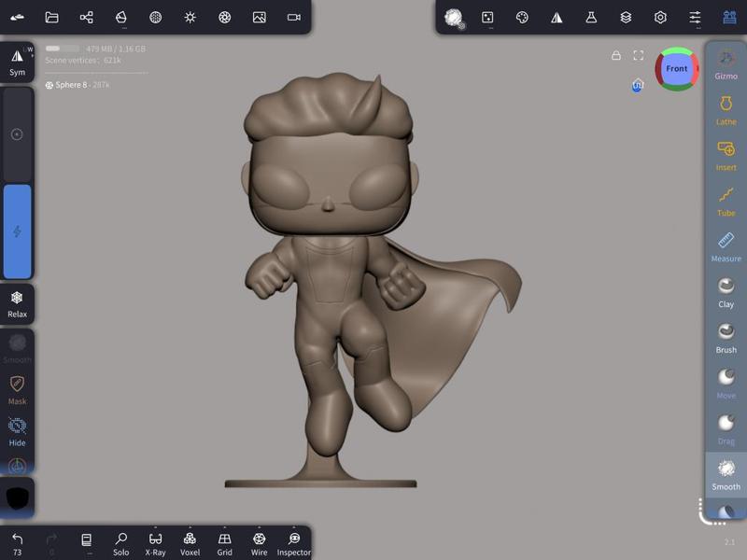Toggle X-Ray view
The image size is (747, 560).
coord(155,544)
